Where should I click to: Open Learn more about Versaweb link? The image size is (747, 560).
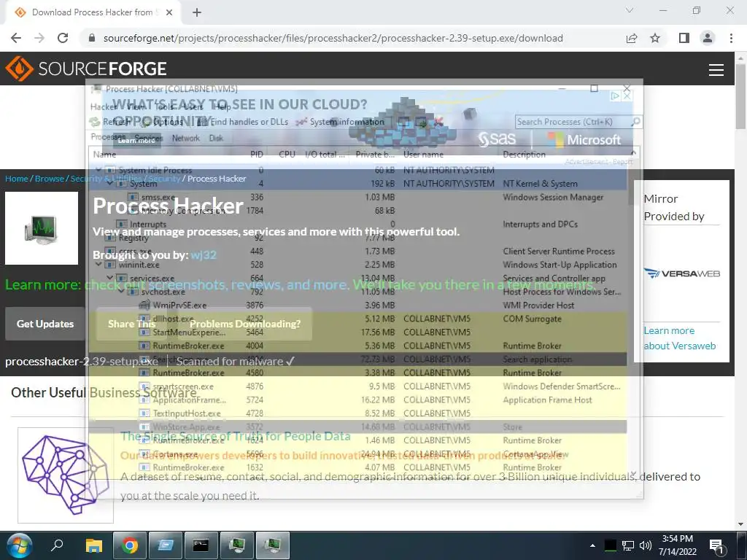point(680,338)
